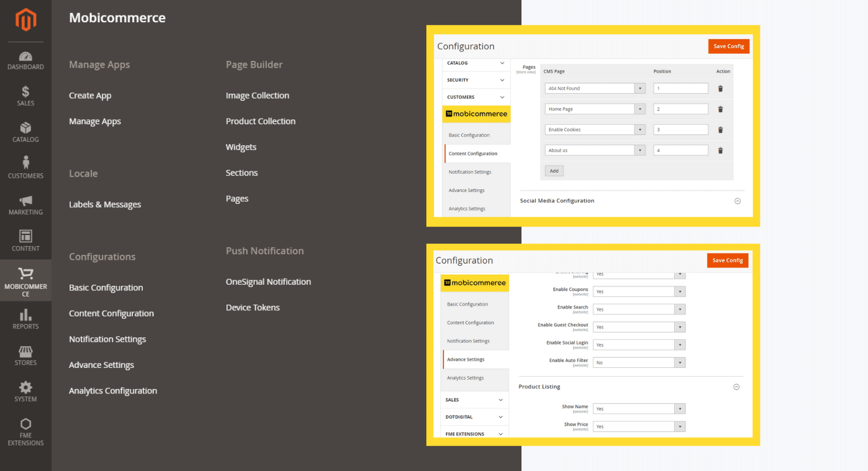Select Content Configuration tab in upper panel
868x471 pixels.
477,153
